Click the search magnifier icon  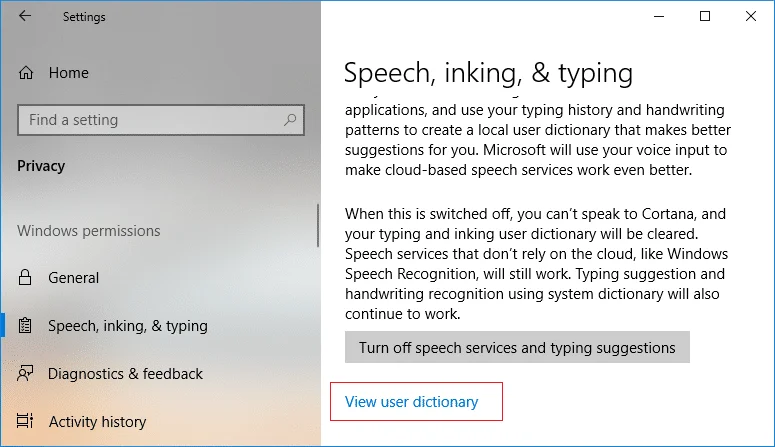290,120
